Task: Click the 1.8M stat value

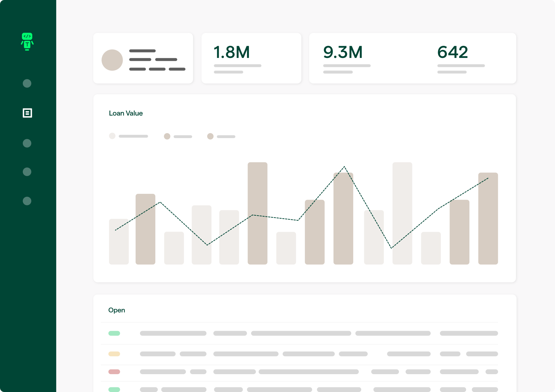Action: [232, 52]
